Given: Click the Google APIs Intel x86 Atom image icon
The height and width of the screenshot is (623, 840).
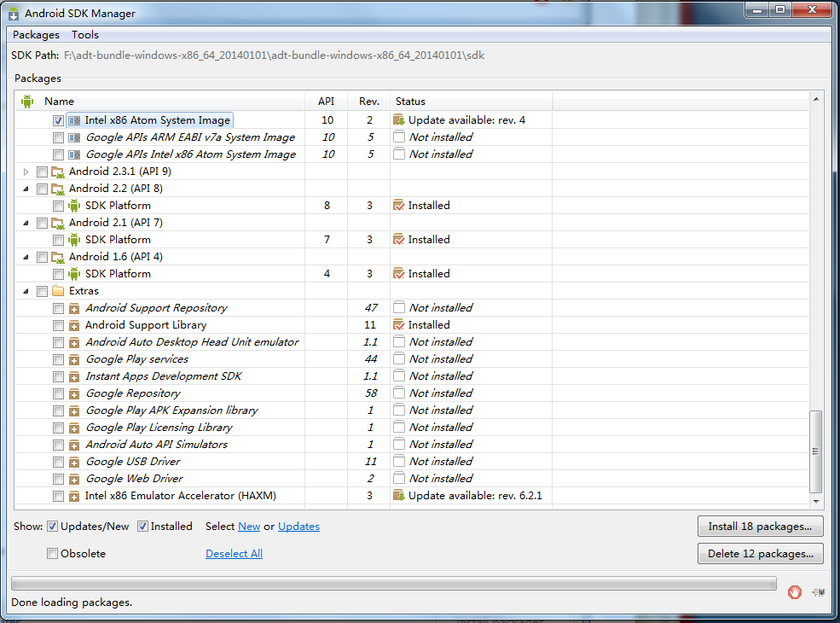Looking at the screenshot, I should pos(74,155).
